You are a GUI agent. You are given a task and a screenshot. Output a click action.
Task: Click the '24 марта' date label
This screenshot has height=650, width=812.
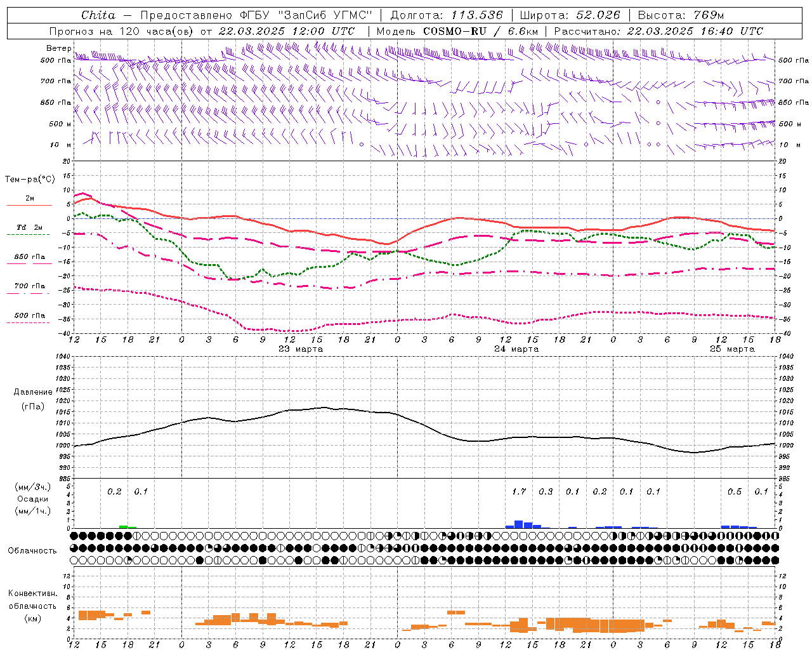[516, 349]
